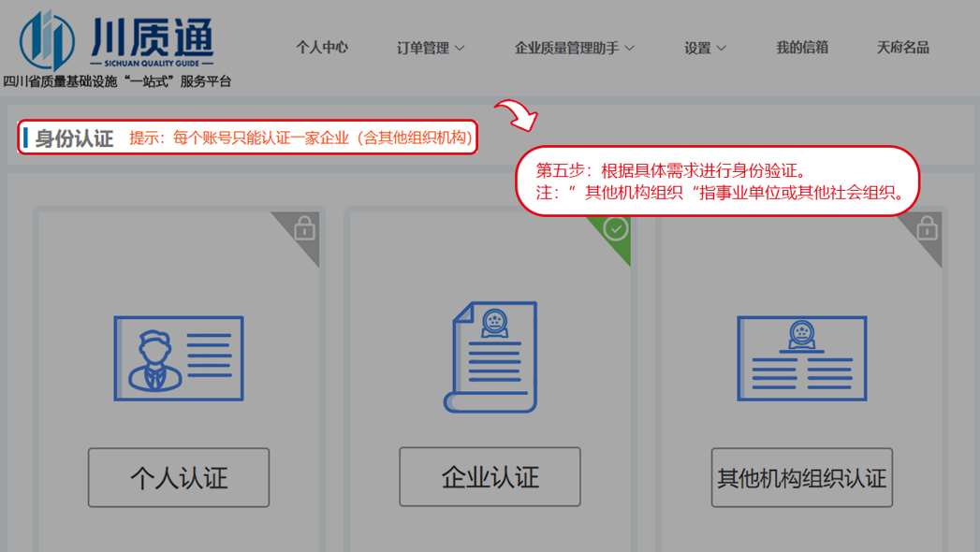Image resolution: width=980 pixels, height=552 pixels.
Task: Click the 第五步 instruction callout bubble
Action: pyautogui.click(x=718, y=182)
